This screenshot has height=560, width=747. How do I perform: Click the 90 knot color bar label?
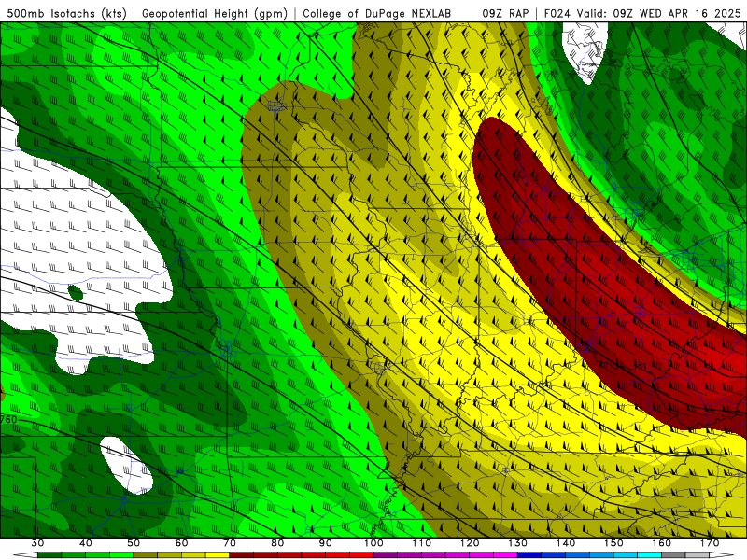click(325, 543)
